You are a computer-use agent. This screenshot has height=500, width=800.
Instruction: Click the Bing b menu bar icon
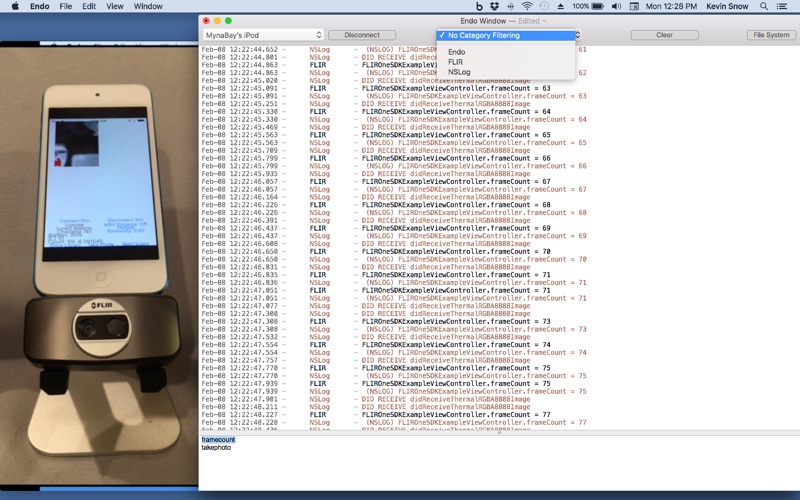pos(479,6)
